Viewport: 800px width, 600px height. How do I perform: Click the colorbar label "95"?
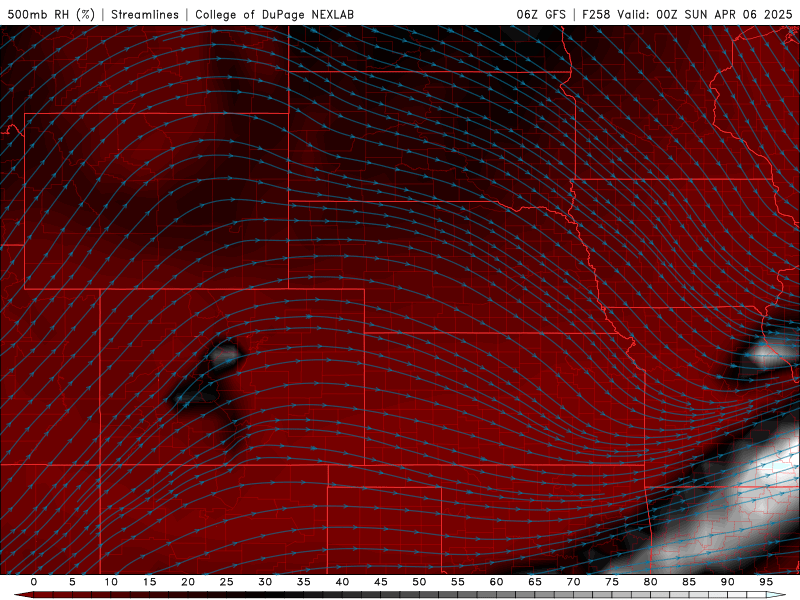pos(765,582)
